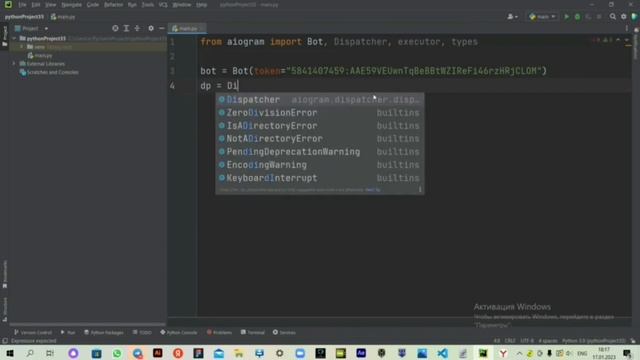Open Telegram from the taskbar

(137, 353)
